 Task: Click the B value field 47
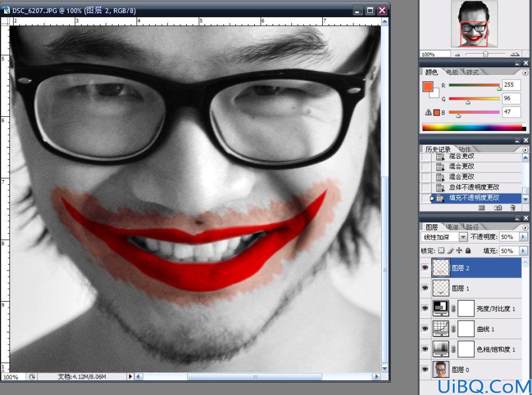(511, 112)
